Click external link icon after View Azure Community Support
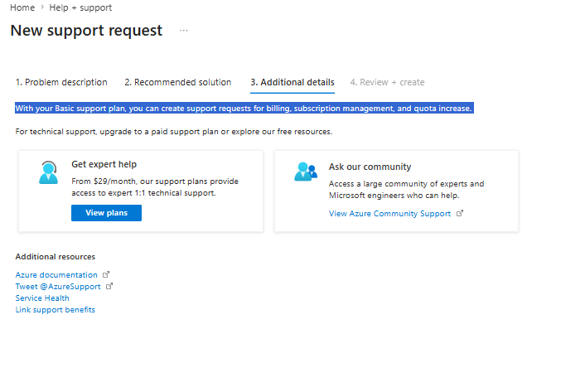The image size is (585, 392). tap(460, 213)
